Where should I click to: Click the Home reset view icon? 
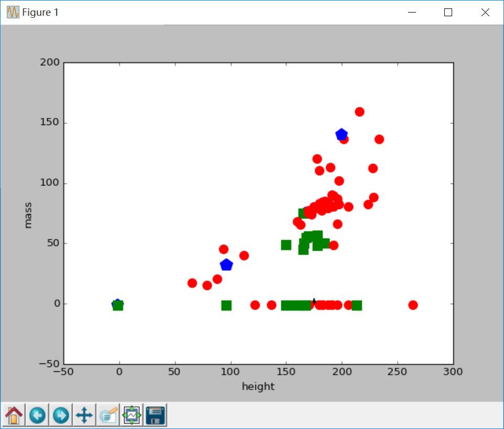coord(14,415)
